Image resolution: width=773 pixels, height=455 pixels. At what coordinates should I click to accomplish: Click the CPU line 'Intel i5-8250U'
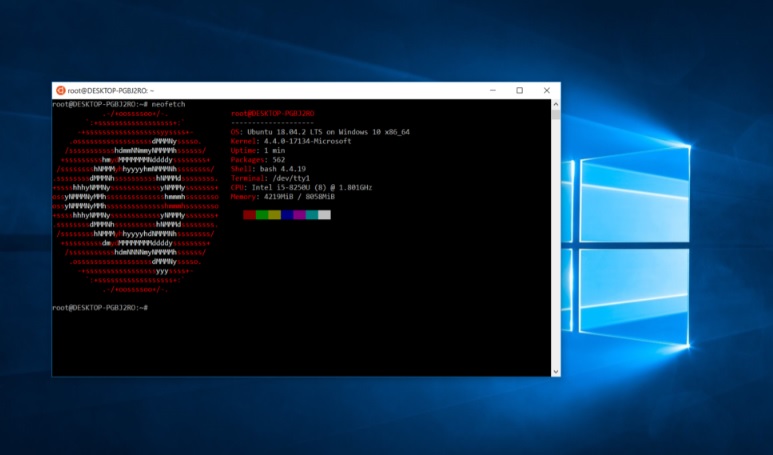[301, 188]
